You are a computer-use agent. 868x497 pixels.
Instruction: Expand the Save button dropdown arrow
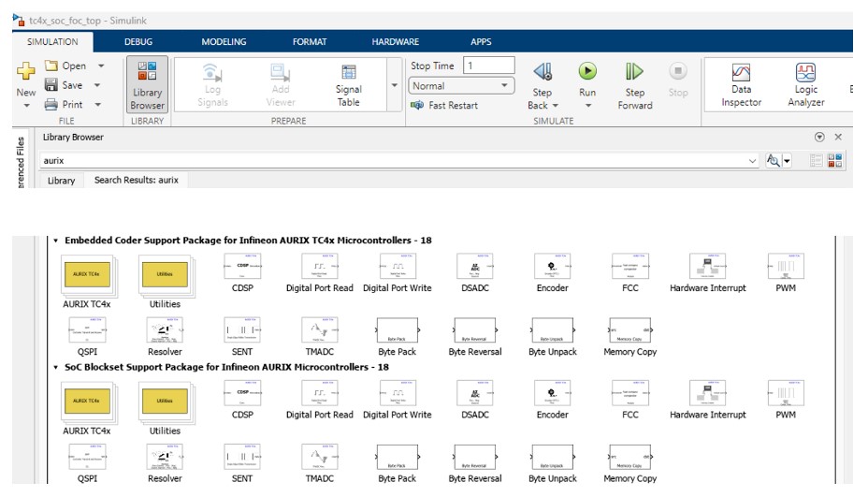click(97, 85)
